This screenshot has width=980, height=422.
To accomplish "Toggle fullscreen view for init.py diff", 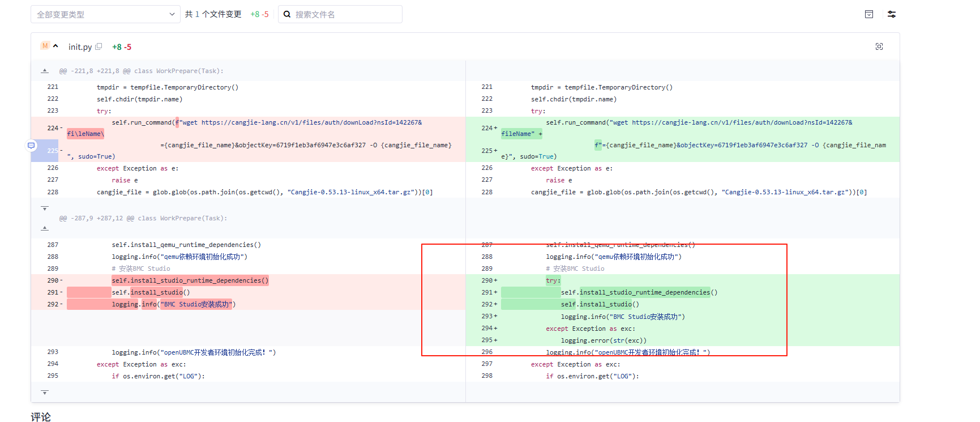I will tap(879, 46).
